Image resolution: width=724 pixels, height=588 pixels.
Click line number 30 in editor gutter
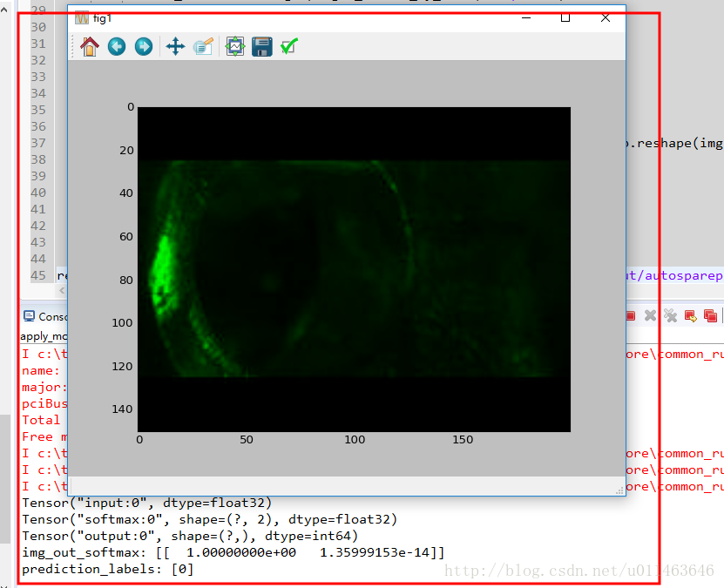pos(38,27)
